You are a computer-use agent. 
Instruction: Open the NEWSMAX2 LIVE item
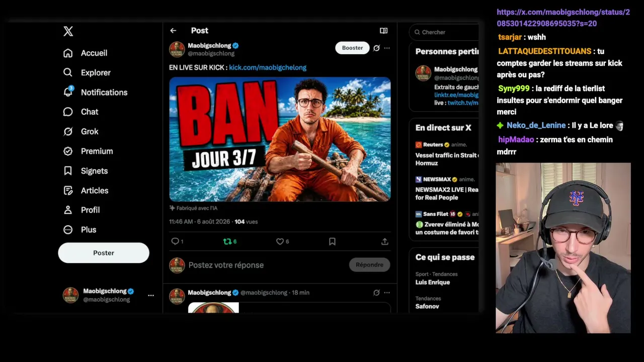[447, 188]
